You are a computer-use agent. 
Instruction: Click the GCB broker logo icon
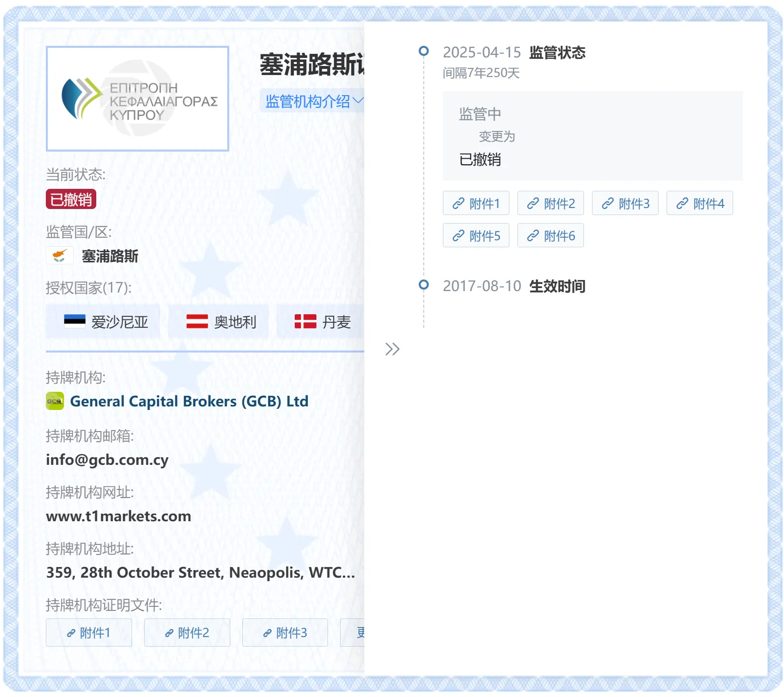[x=55, y=401]
